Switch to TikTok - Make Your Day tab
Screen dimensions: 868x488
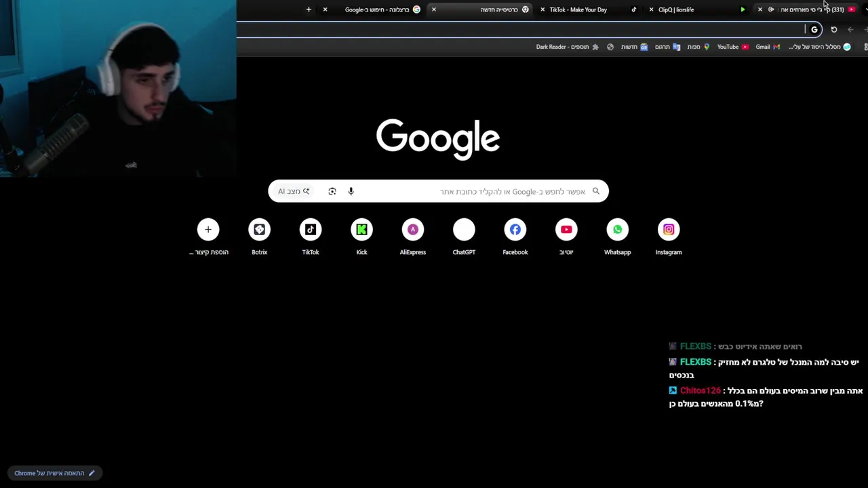point(590,9)
